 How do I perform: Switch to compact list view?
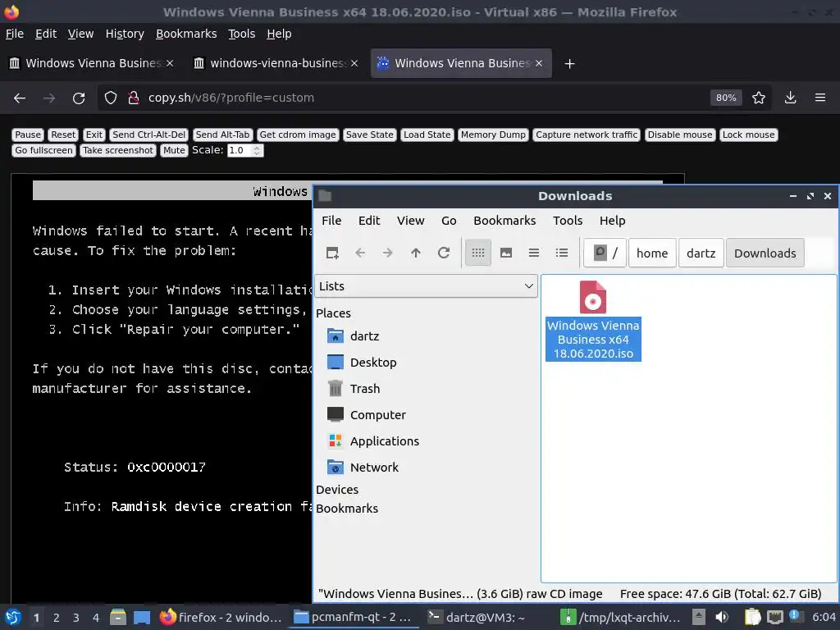coord(533,253)
